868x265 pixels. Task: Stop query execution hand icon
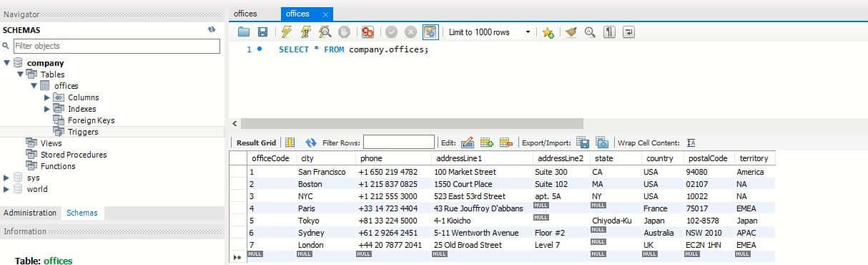pos(344,32)
